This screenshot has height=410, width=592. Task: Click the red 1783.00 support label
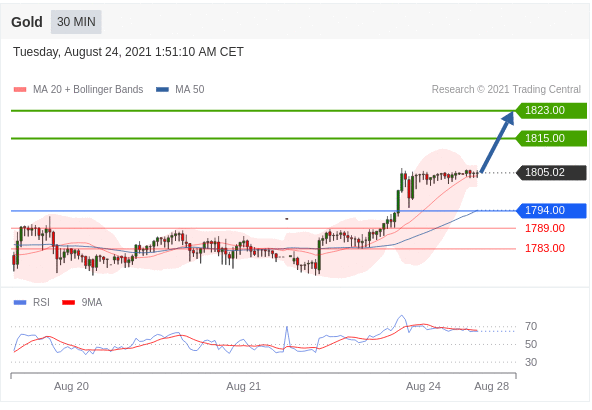[x=545, y=248]
